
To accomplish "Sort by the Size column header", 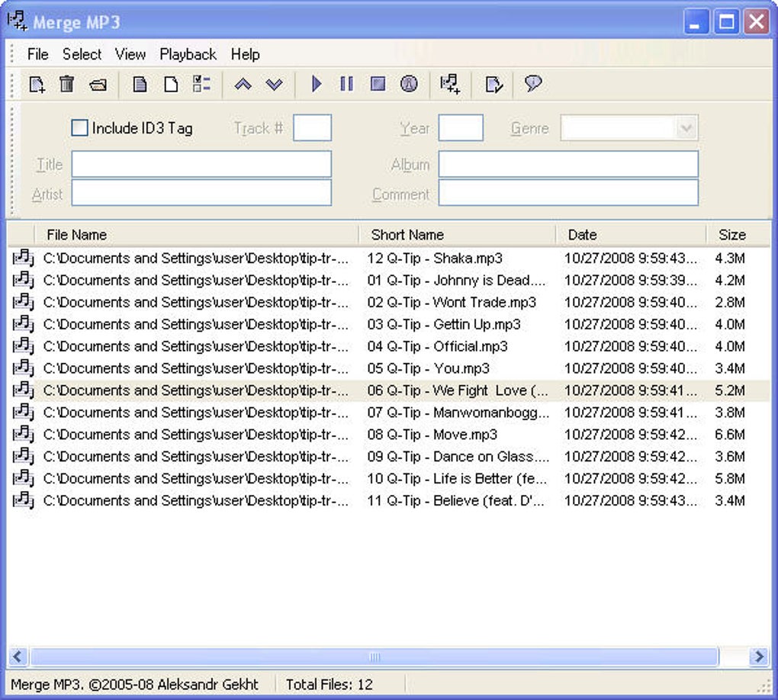I will (x=738, y=235).
